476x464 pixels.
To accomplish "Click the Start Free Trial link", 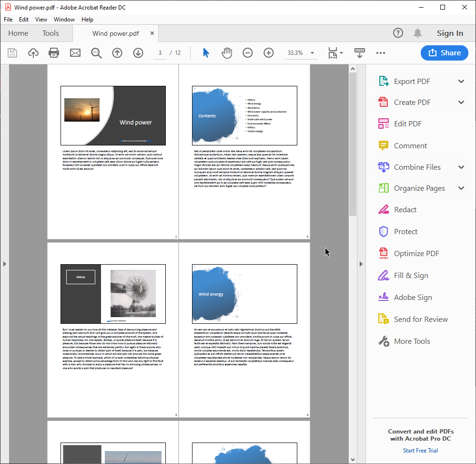I will [x=420, y=451].
